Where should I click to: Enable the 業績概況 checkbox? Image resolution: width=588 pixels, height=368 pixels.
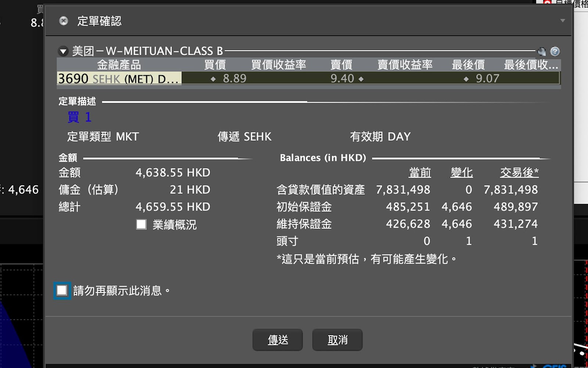(141, 224)
